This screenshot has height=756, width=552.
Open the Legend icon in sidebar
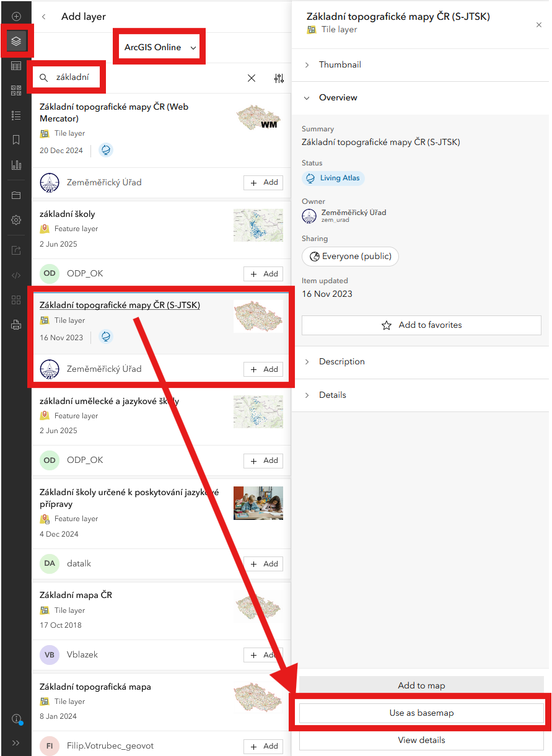(16, 115)
